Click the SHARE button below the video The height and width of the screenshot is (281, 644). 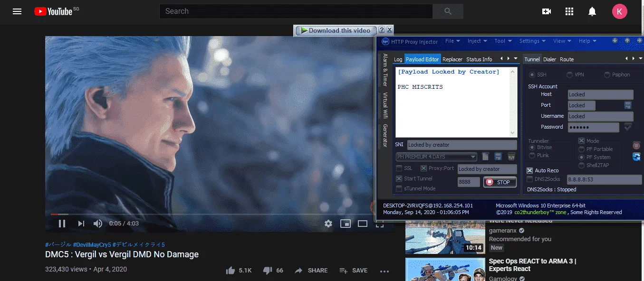pos(311,271)
